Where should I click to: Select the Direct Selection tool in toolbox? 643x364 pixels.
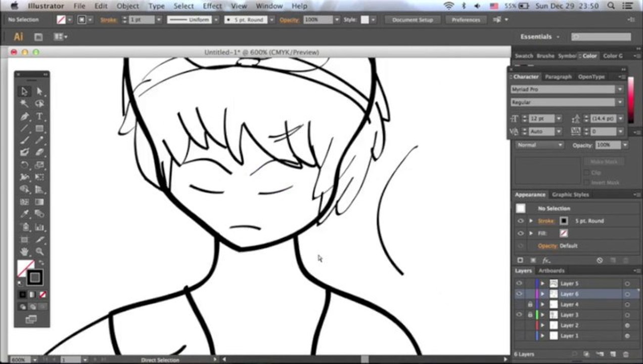[39, 92]
